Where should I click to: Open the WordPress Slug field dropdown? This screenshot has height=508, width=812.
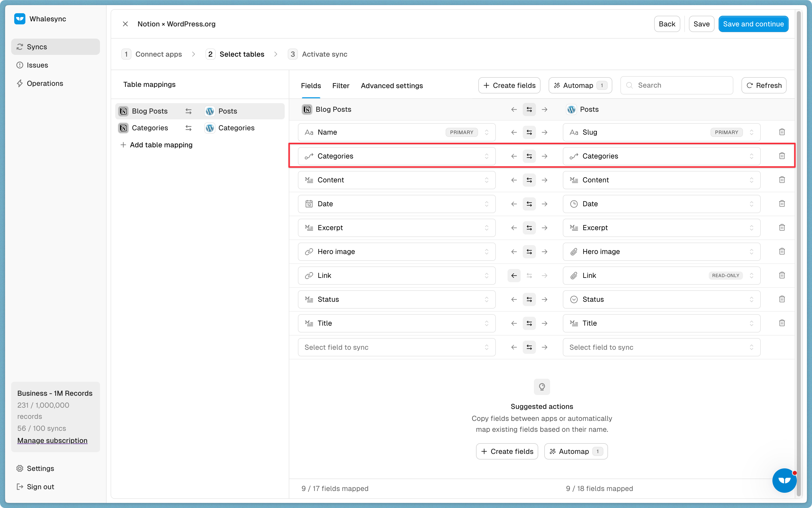[661, 132]
